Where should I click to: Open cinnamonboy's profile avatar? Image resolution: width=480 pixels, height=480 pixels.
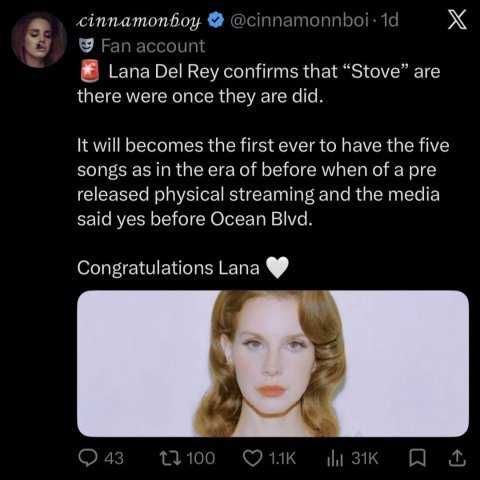tap(39, 40)
